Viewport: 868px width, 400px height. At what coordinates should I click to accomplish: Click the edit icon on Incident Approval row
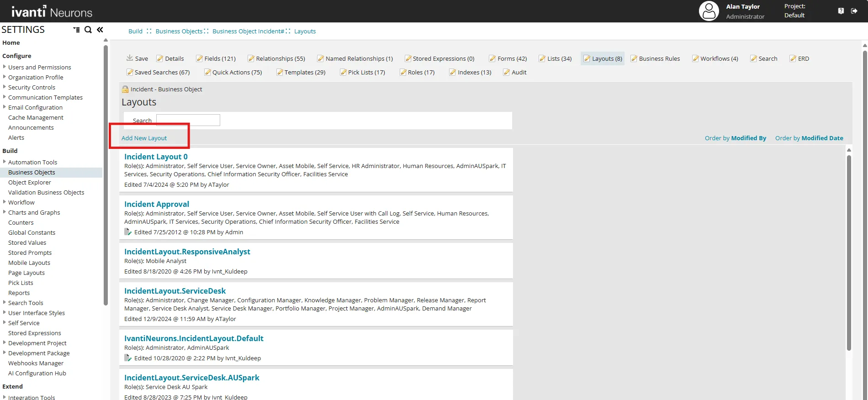coord(128,232)
